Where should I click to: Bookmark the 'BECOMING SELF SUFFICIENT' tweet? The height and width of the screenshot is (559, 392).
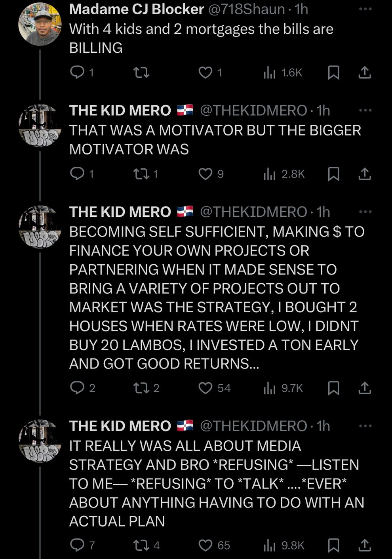click(x=334, y=389)
